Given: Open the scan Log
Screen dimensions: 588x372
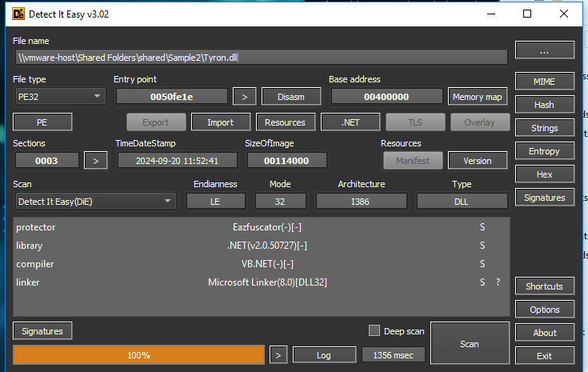Looking at the screenshot, I should click(324, 355).
